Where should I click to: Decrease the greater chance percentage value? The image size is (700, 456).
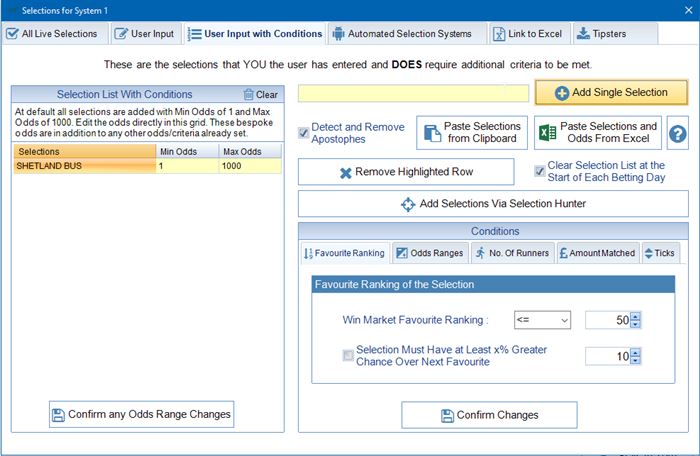click(x=636, y=360)
